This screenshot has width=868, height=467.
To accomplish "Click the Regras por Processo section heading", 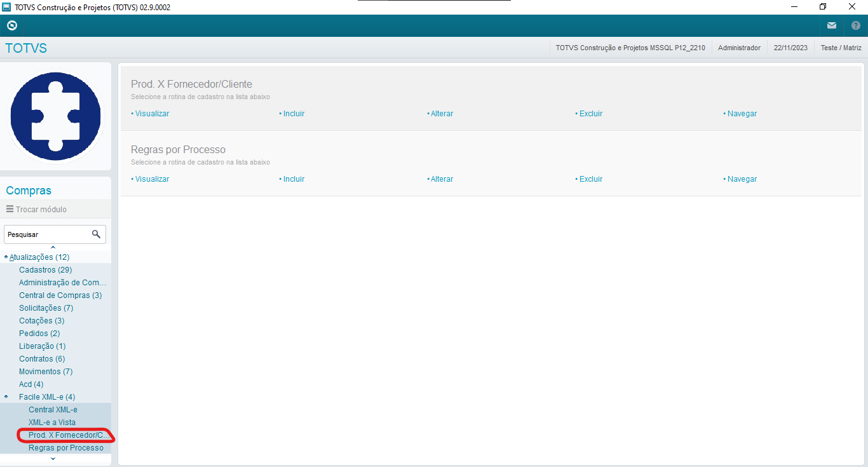I will 178,149.
